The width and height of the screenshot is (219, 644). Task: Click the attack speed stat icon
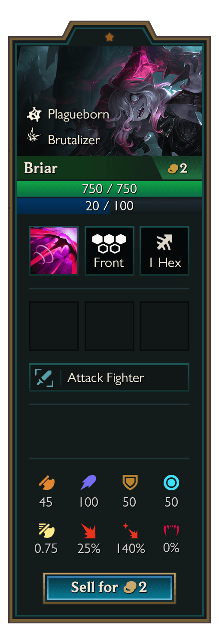click(x=46, y=531)
